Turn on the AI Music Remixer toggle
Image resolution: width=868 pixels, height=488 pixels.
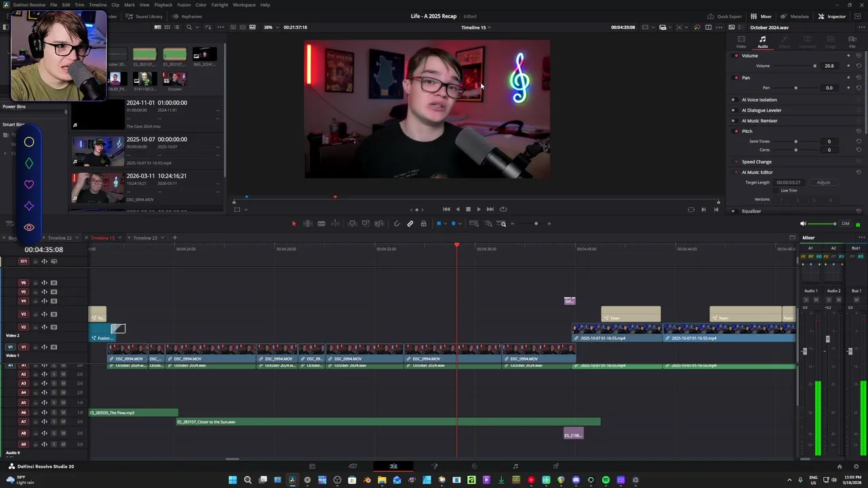(733, 121)
